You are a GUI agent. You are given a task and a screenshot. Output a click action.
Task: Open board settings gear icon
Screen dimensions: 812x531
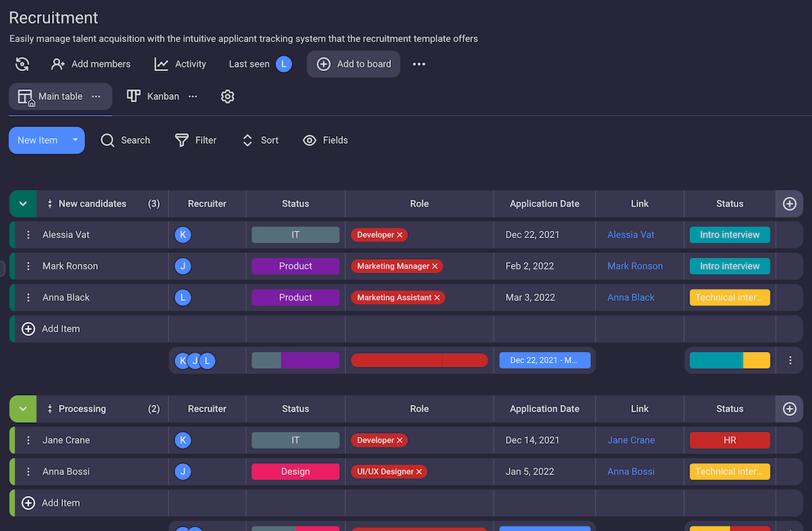[x=227, y=97]
